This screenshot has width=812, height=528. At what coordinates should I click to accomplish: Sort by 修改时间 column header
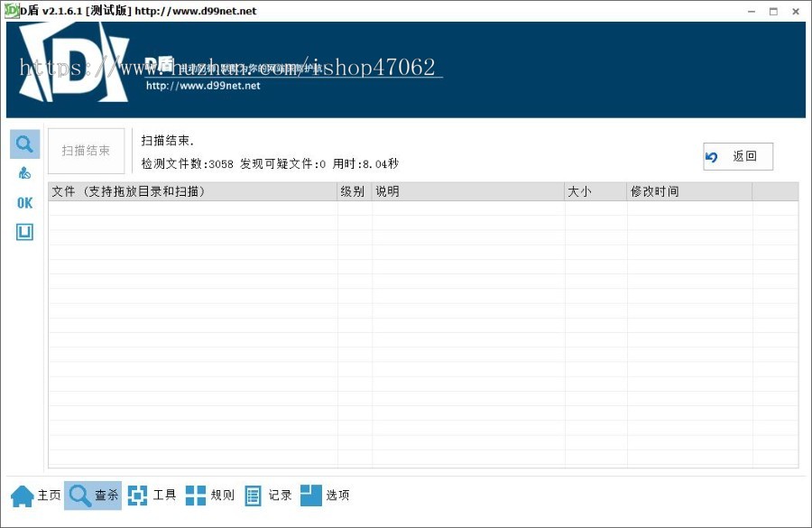click(x=689, y=191)
